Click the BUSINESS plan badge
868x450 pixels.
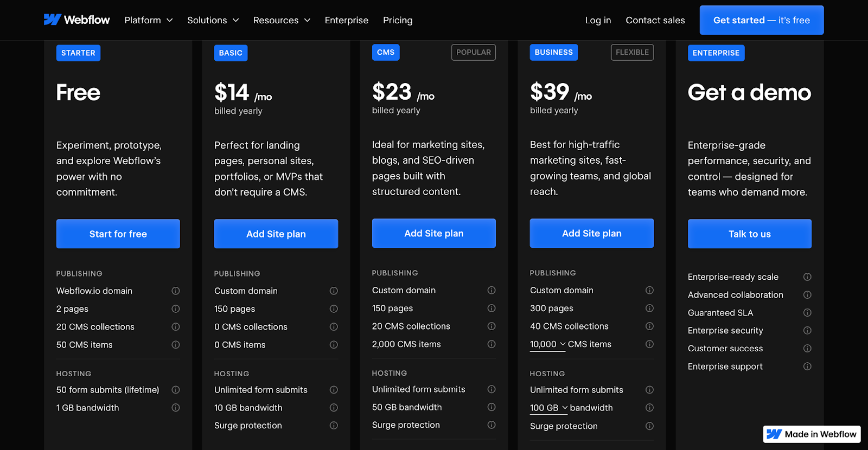coord(554,52)
